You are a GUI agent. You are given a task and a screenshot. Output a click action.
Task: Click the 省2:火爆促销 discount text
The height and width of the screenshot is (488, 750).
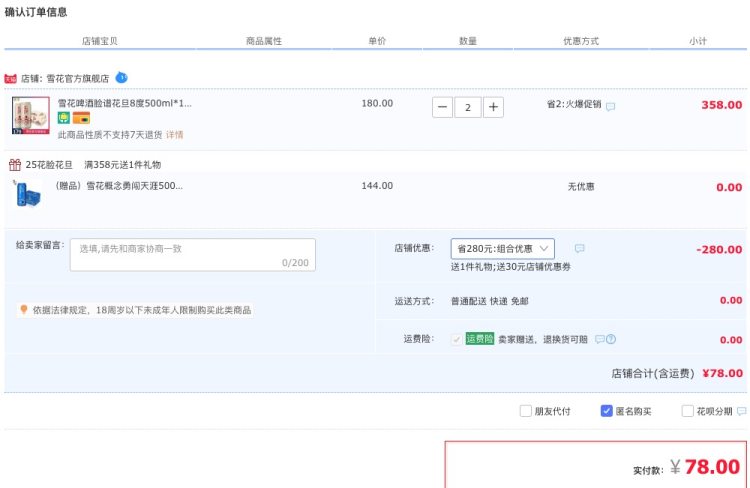tap(574, 104)
